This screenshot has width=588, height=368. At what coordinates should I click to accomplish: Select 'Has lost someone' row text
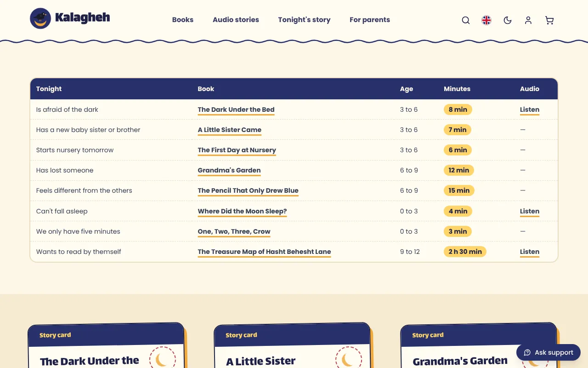pyautogui.click(x=65, y=170)
